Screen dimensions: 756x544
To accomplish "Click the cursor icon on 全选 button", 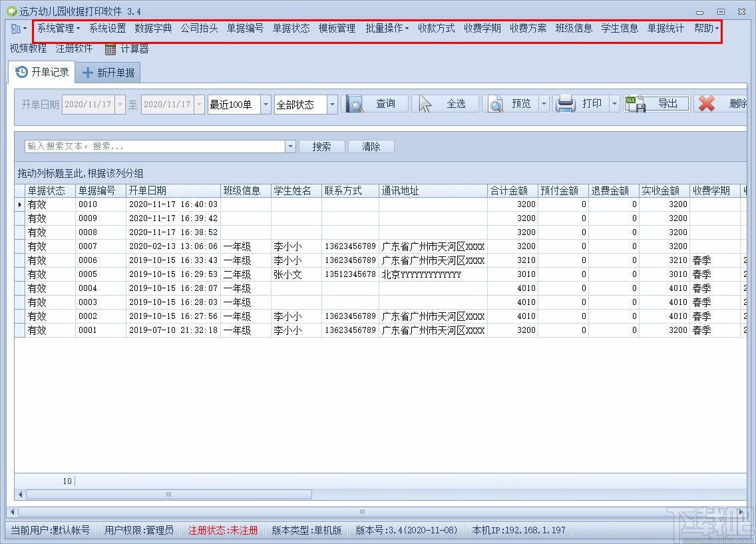I will 425,104.
